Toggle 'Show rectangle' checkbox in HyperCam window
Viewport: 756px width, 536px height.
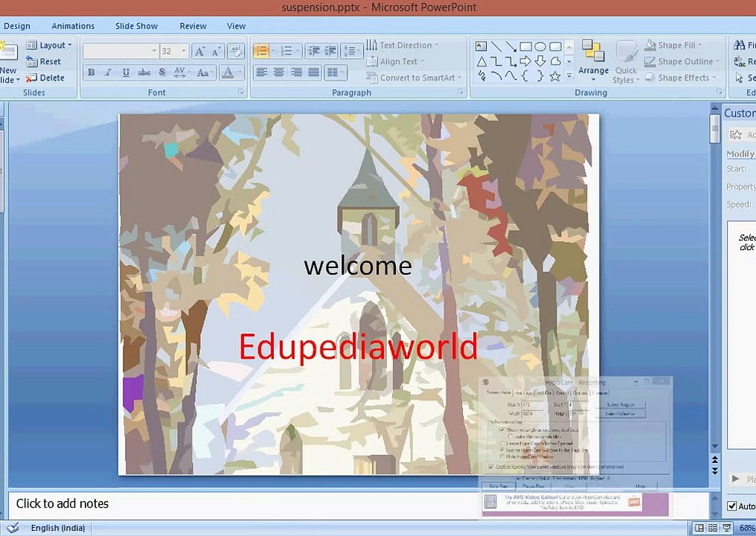502,430
